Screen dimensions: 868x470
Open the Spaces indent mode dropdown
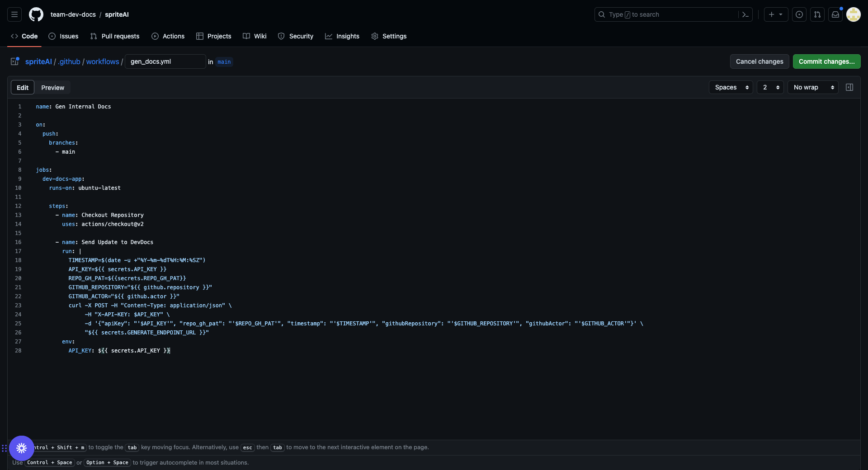(x=731, y=87)
